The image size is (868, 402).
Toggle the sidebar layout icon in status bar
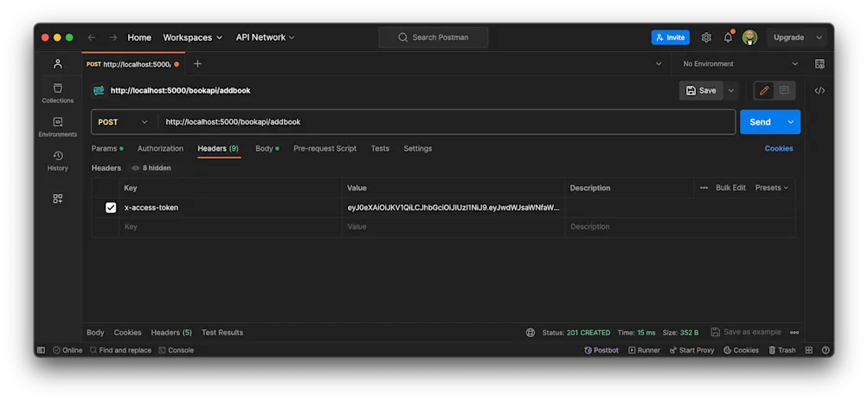[41, 350]
